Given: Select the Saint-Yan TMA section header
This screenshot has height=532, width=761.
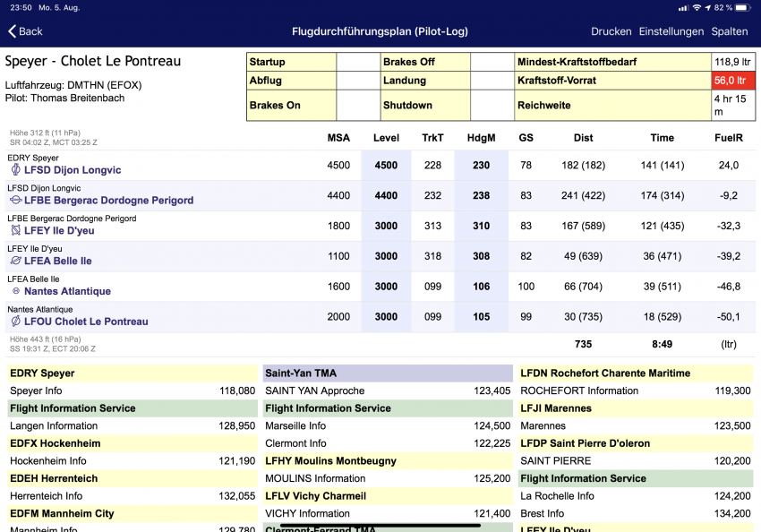Looking at the screenshot, I should click(x=388, y=373).
